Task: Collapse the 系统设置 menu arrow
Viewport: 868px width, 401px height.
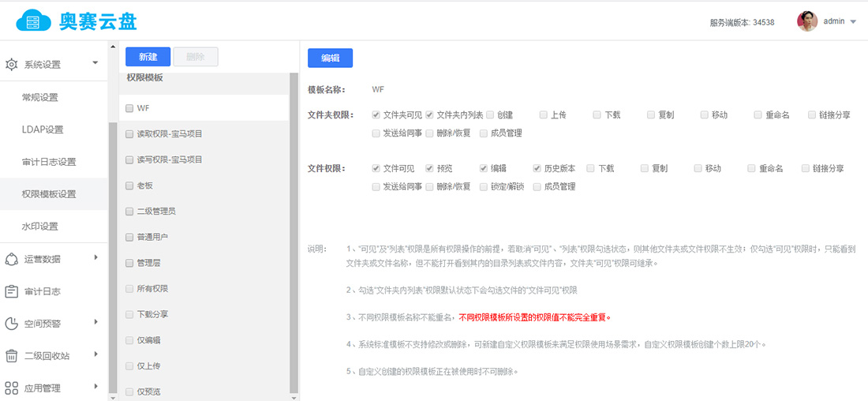Action: (x=95, y=62)
